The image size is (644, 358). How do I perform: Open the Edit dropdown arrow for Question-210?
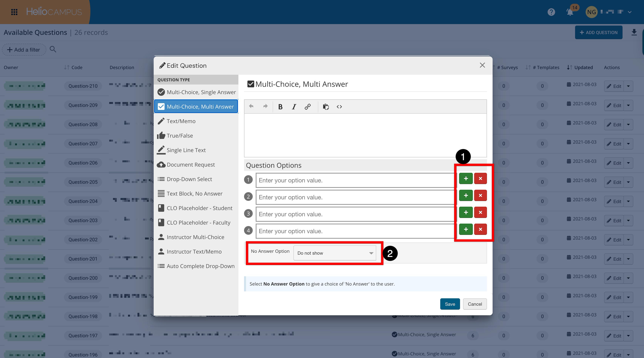(x=628, y=86)
